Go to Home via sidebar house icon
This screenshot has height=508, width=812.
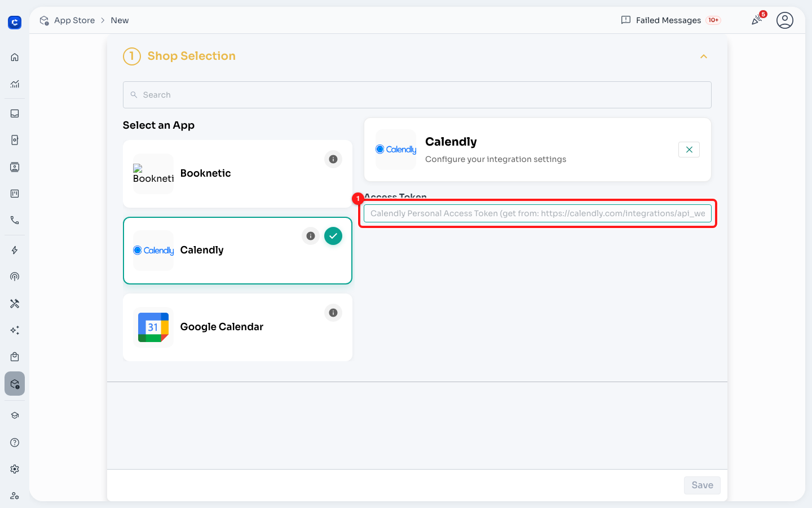[x=15, y=57]
